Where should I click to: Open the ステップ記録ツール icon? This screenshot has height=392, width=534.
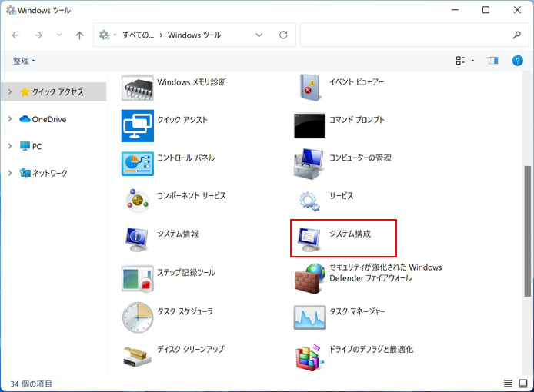point(137,278)
